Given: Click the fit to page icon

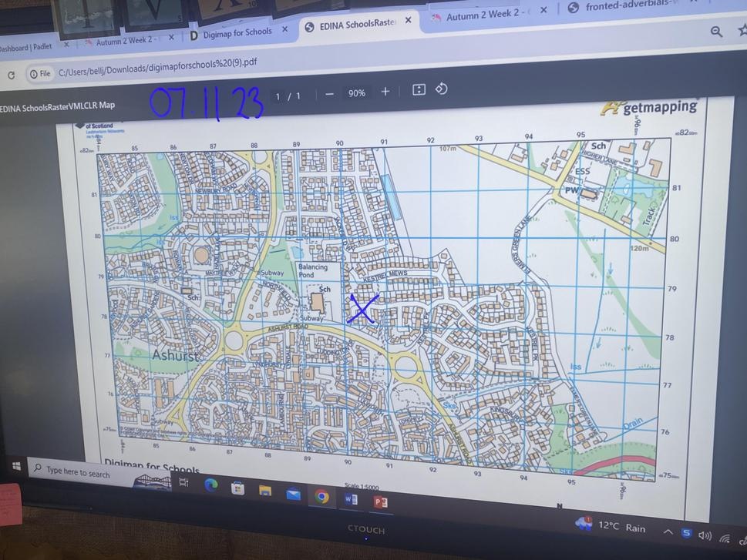Looking at the screenshot, I should [x=419, y=89].
